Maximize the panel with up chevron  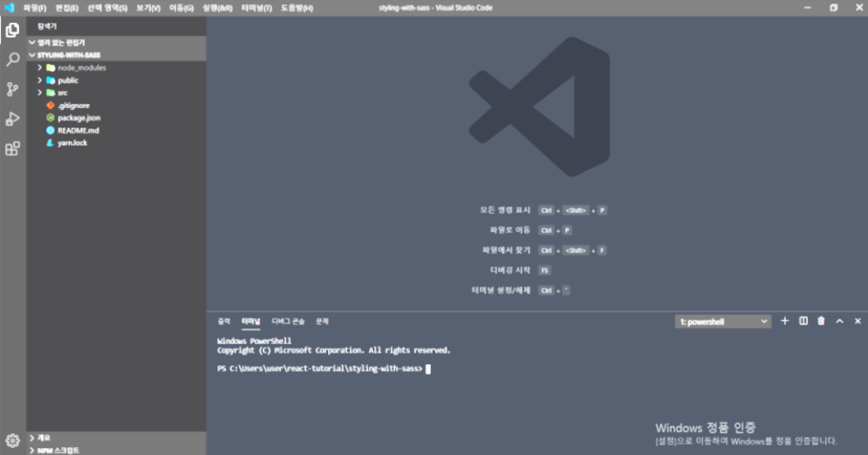click(x=840, y=321)
